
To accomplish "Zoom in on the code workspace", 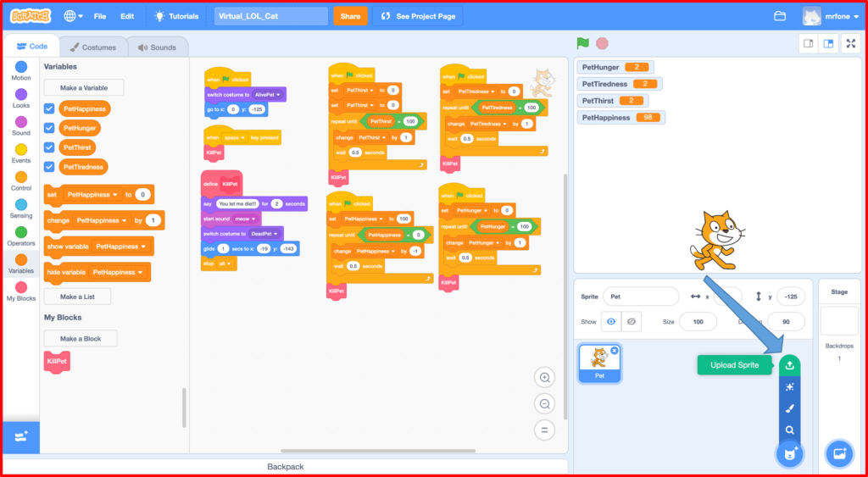I will [x=545, y=378].
